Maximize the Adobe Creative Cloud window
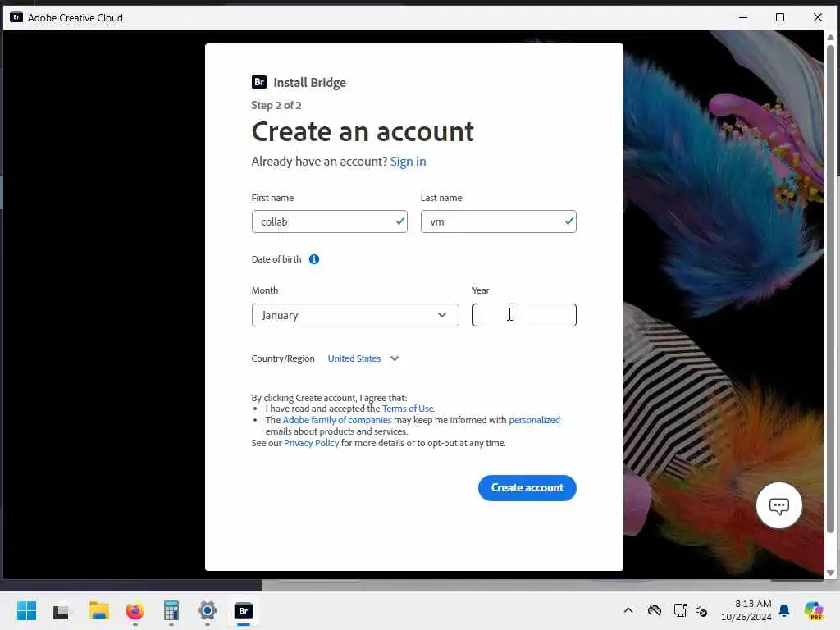840x630 pixels. click(x=780, y=17)
